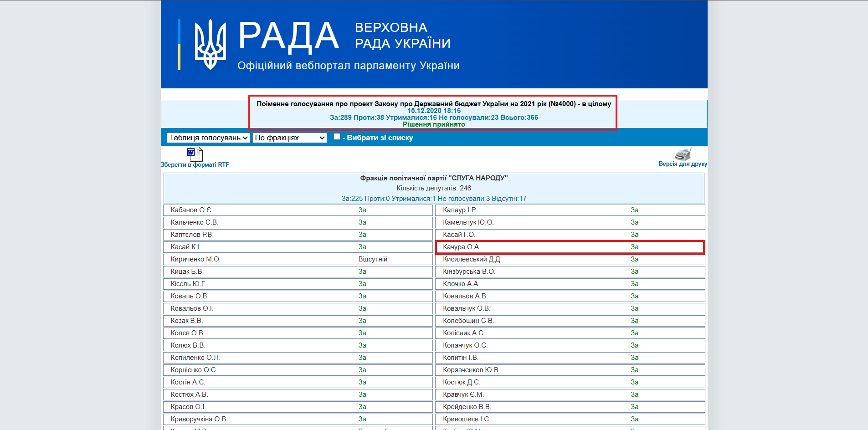Screen dimensions: 868x430
Task: Select deputy 'Ковальов А.В.'
Action: (465, 296)
